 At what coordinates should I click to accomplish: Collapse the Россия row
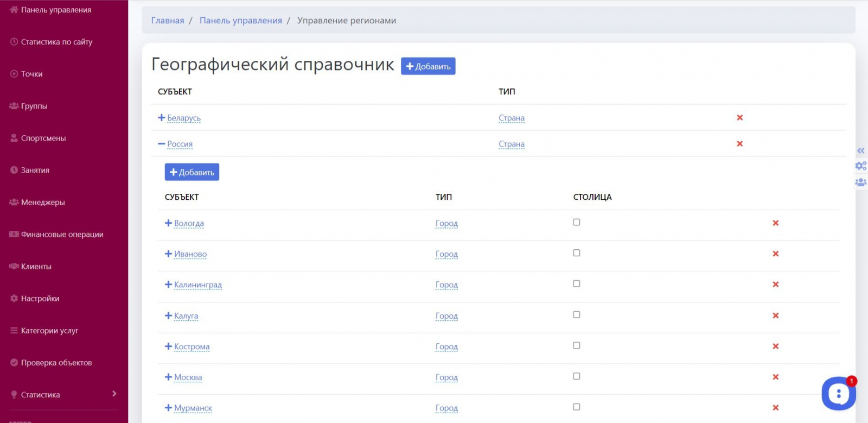(x=161, y=144)
